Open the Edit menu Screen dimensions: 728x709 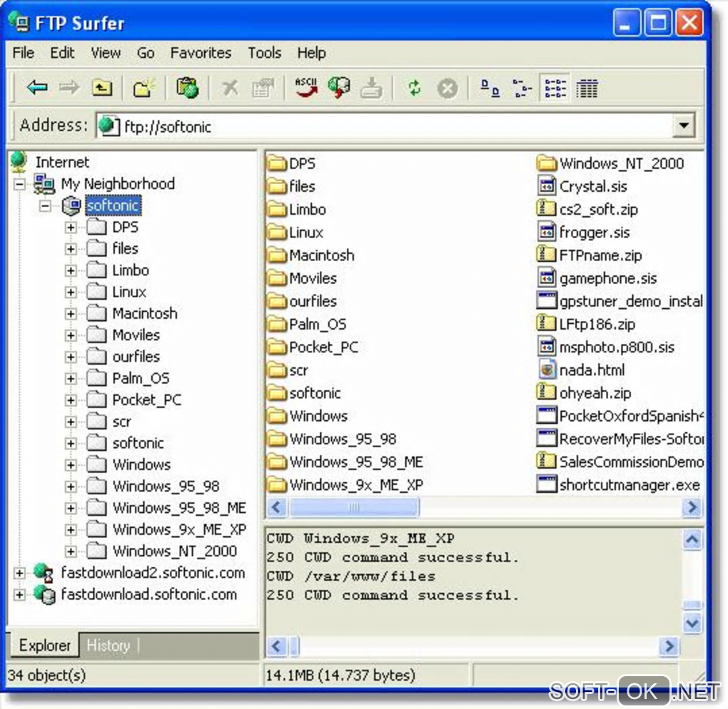click(x=62, y=53)
